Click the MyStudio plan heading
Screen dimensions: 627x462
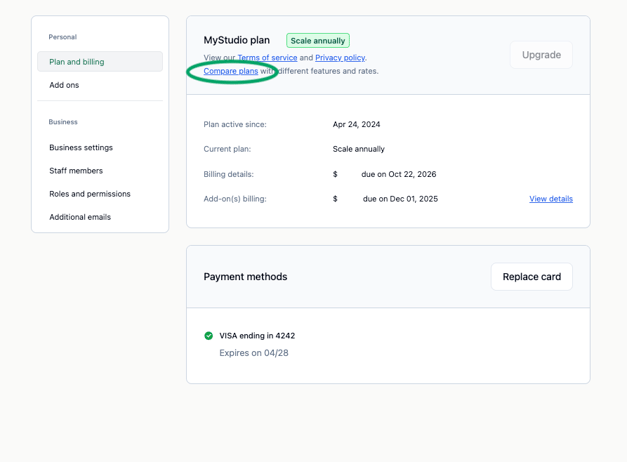click(237, 41)
